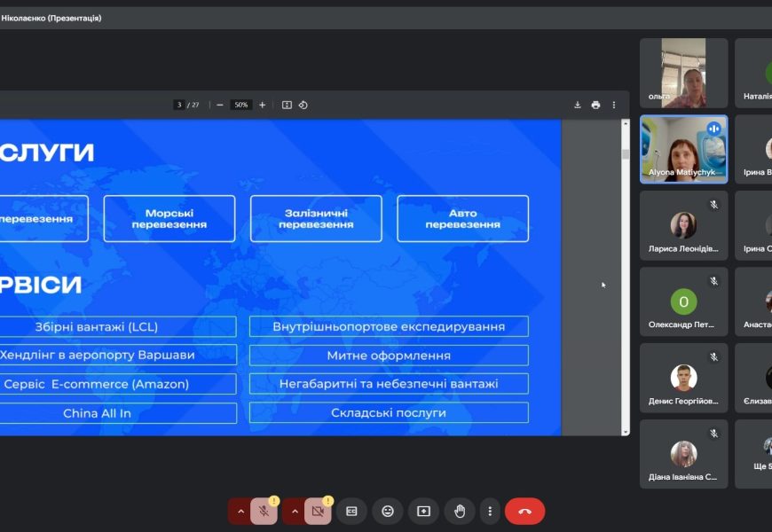
Task: Click the PDF page number field
Action: pos(179,105)
